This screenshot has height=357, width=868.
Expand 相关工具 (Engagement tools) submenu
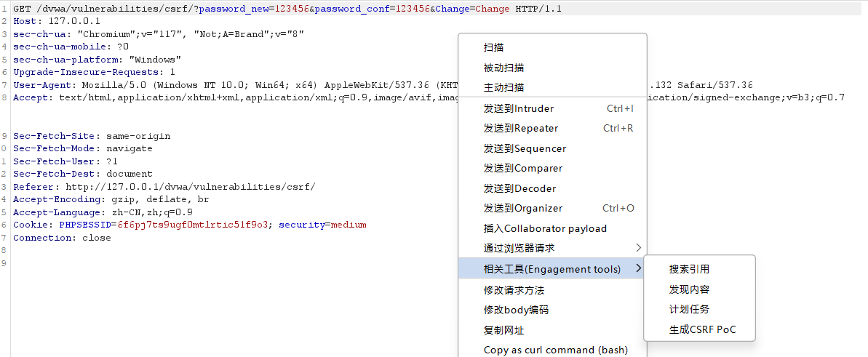552,269
